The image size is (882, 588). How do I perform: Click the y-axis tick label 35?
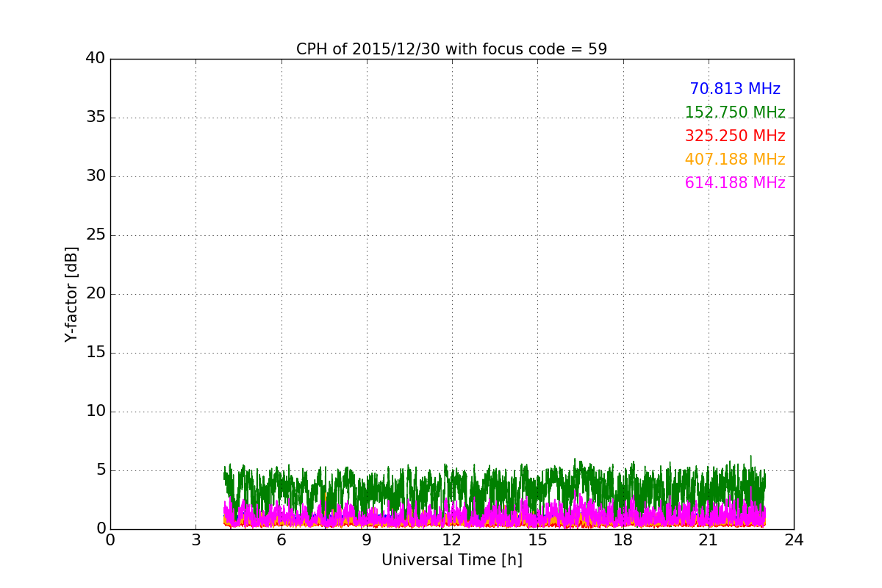(96, 117)
